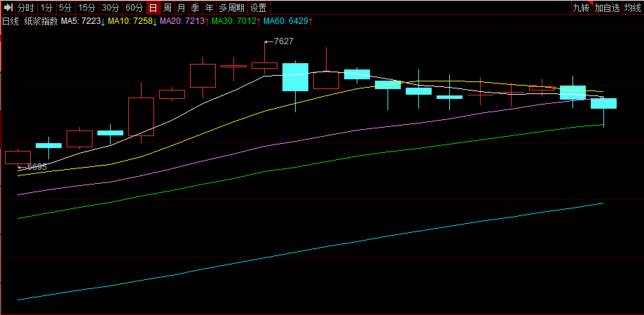Switch to the 周 weekly tab
Image resolution: width=644 pixels, height=315 pixels.
(167, 8)
